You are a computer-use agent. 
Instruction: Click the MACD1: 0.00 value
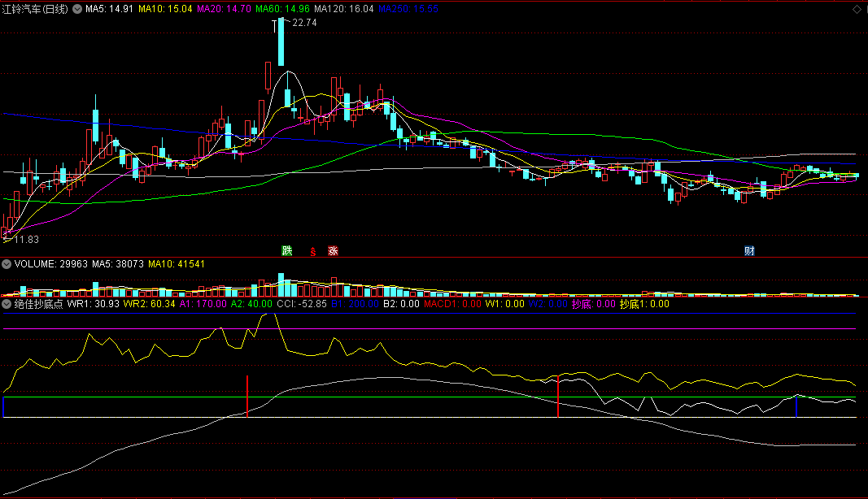[452, 304]
